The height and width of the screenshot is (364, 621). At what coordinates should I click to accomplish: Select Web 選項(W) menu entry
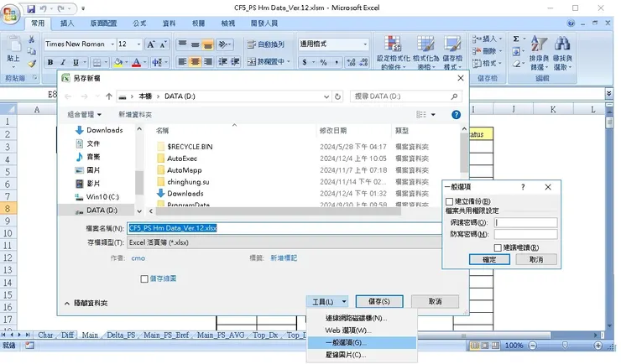click(362, 330)
